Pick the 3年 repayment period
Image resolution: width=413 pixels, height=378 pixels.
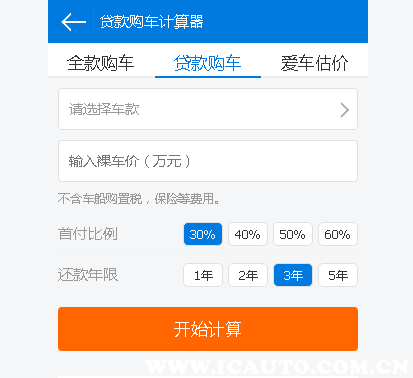293,275
